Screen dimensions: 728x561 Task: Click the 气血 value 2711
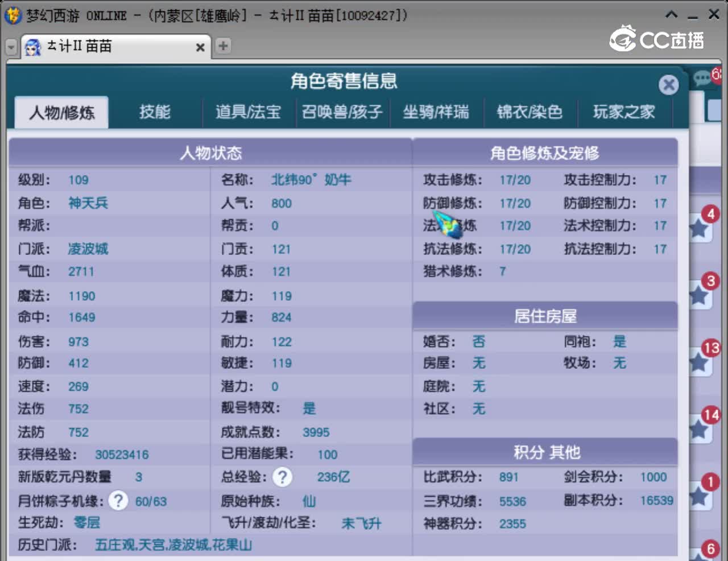tap(81, 272)
